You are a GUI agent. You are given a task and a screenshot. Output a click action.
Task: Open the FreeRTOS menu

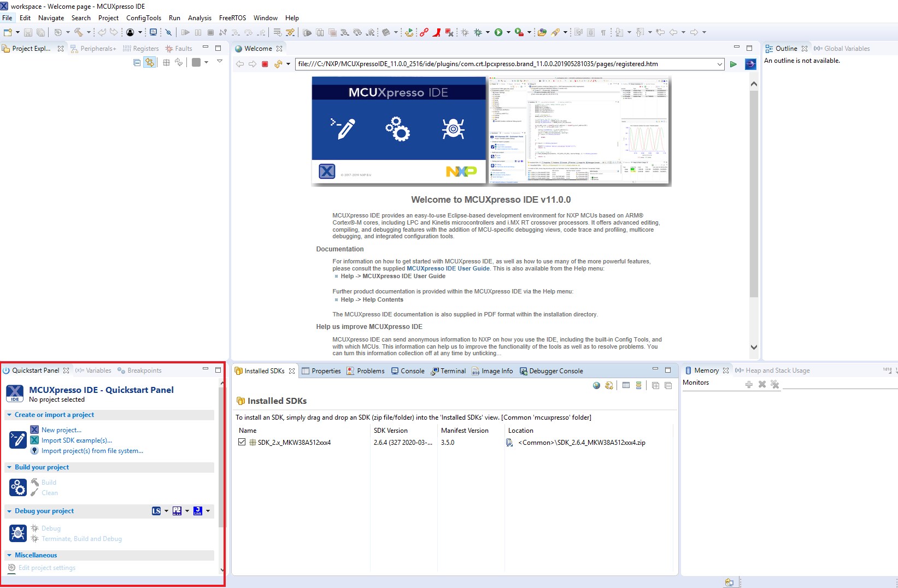pyautogui.click(x=232, y=18)
